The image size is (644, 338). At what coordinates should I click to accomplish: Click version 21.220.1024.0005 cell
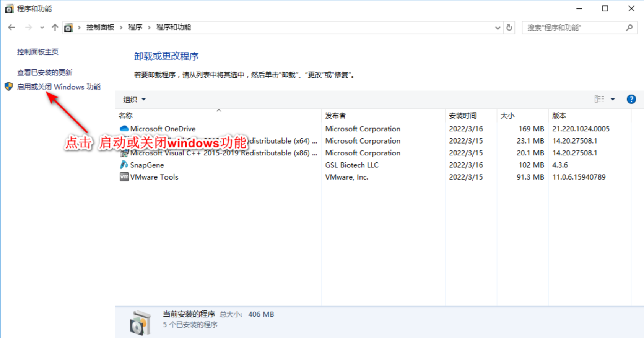pyautogui.click(x=581, y=129)
